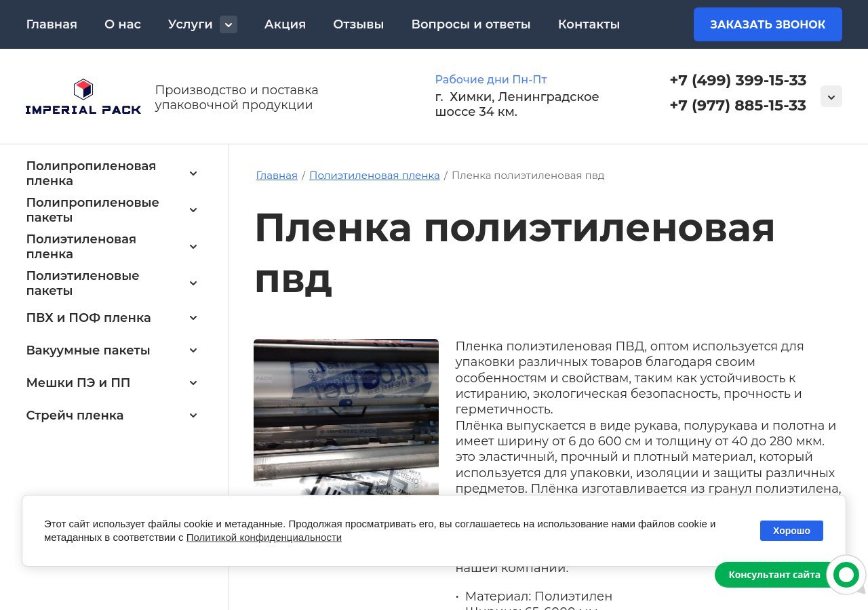
Task: Open the Мешки ПЭ и ПП category
Action: (78, 383)
